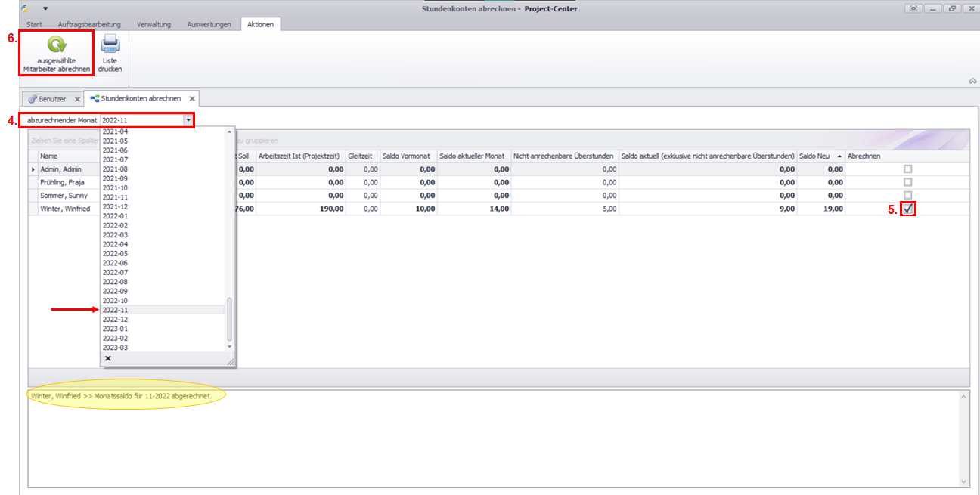This screenshot has height=495, width=980.
Task: Click the Liste drucken printer icon
Action: [x=110, y=44]
